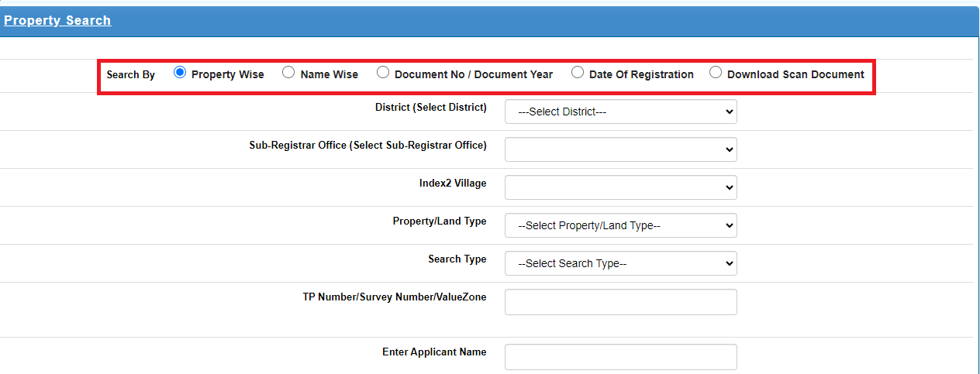Choose the Name Wise search option
Image resolution: width=980 pixels, height=374 pixels.
pos(288,73)
